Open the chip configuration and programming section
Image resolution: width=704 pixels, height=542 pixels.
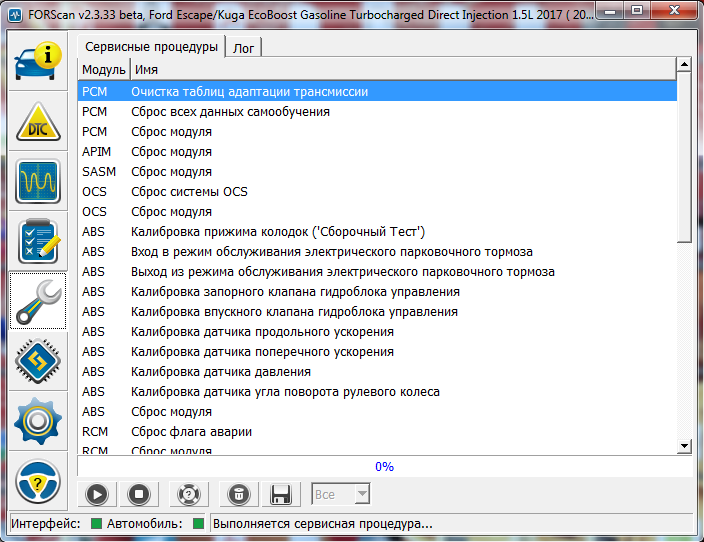[38, 361]
